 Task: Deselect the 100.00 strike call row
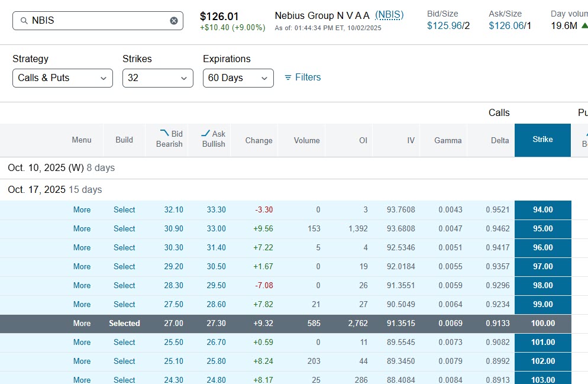point(124,324)
